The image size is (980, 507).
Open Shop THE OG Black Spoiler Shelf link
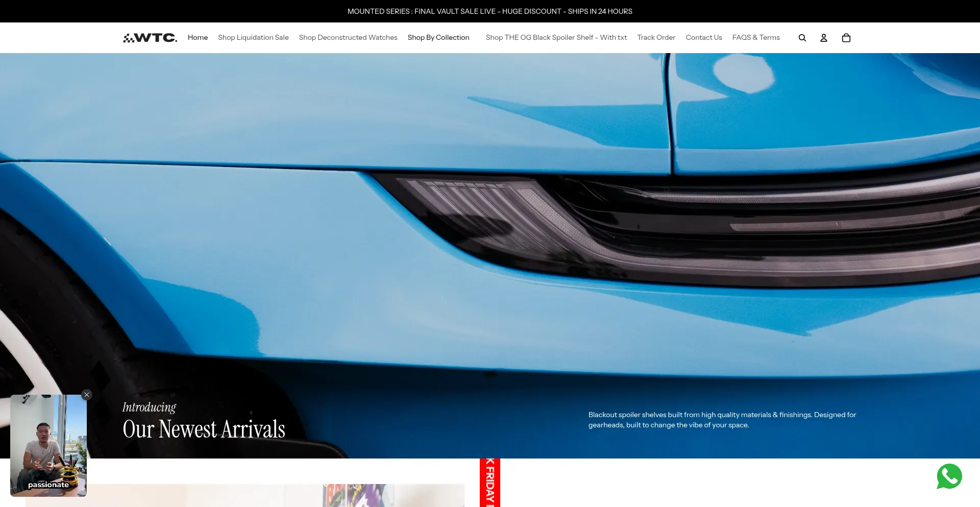tap(556, 38)
